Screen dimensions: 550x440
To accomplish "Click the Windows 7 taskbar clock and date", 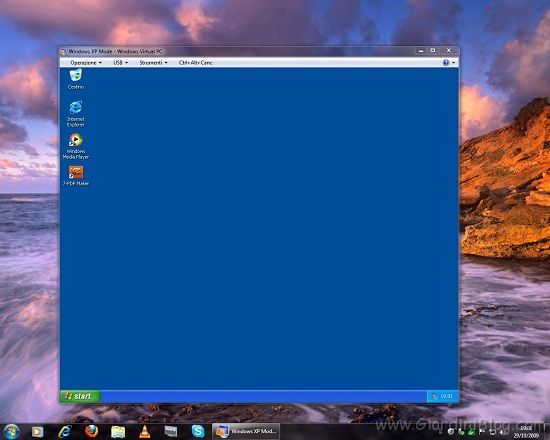I will tap(526, 432).
